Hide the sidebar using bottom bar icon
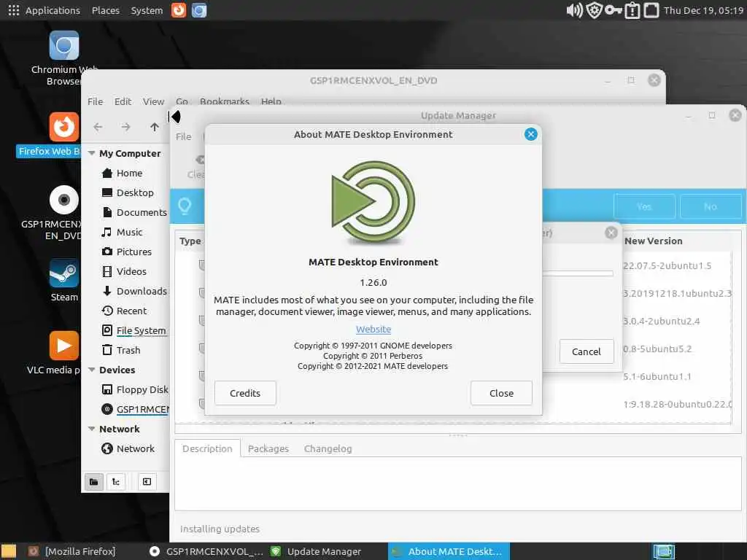This screenshot has width=747, height=560. tap(147, 482)
